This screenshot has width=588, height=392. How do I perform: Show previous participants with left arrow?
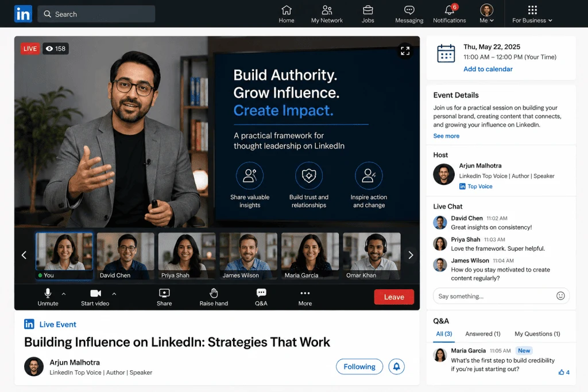coord(24,255)
